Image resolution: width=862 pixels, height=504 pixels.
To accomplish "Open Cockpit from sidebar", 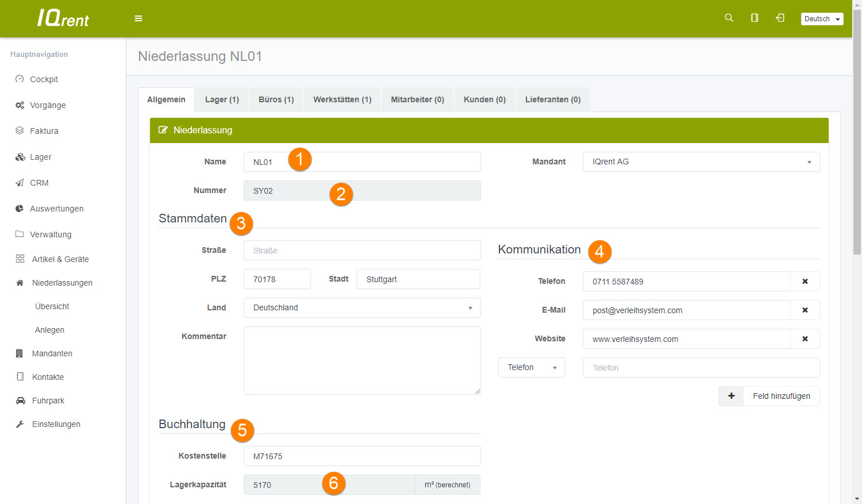I will pyautogui.click(x=44, y=79).
